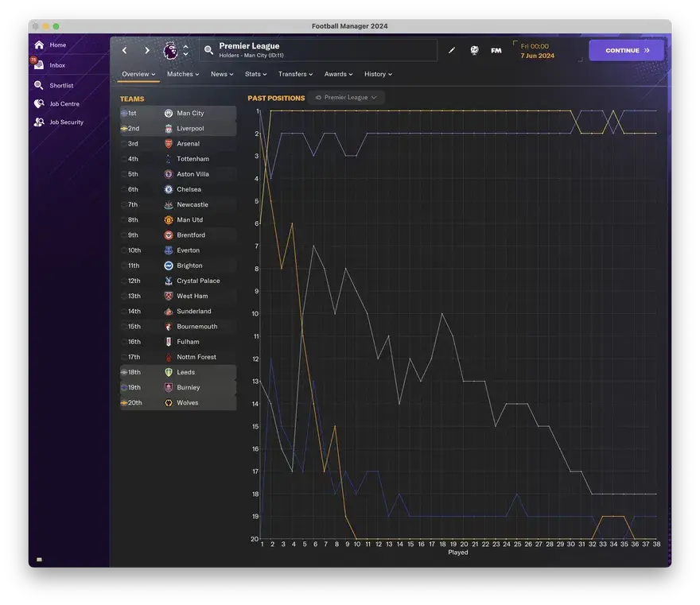Click the Holders Man City subtitle text
Screen dimensions: 700x605
coord(251,56)
